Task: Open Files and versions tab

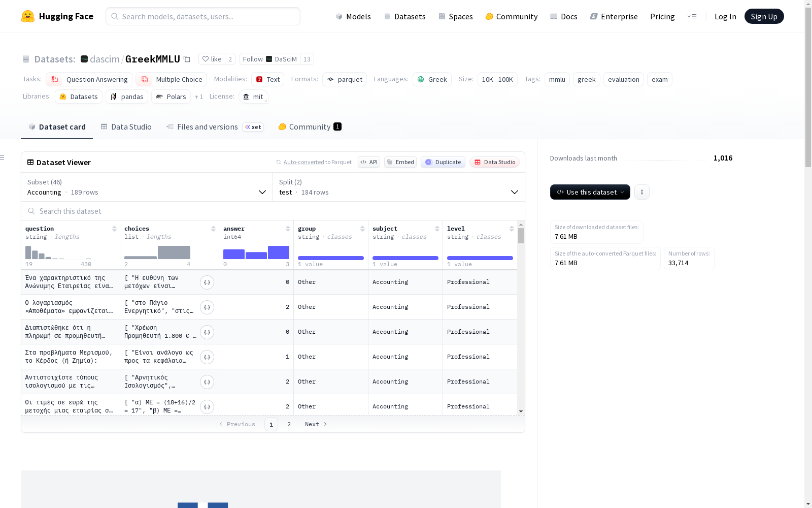Action: [215, 127]
